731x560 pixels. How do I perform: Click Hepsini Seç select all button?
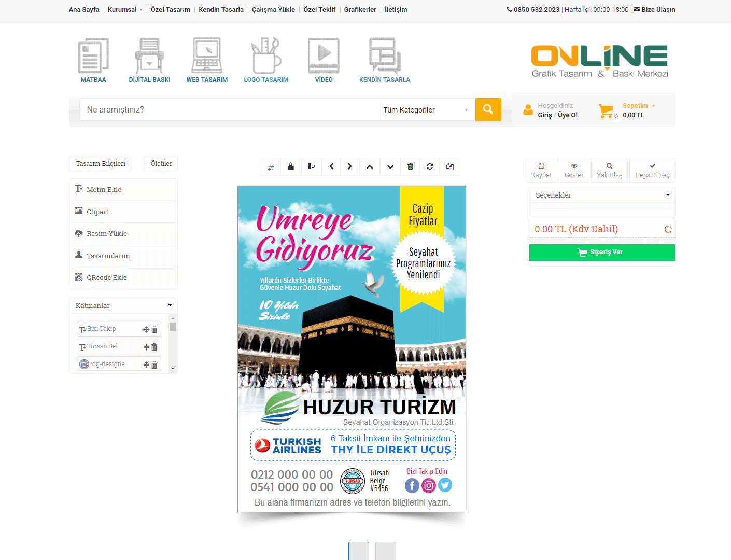652,170
